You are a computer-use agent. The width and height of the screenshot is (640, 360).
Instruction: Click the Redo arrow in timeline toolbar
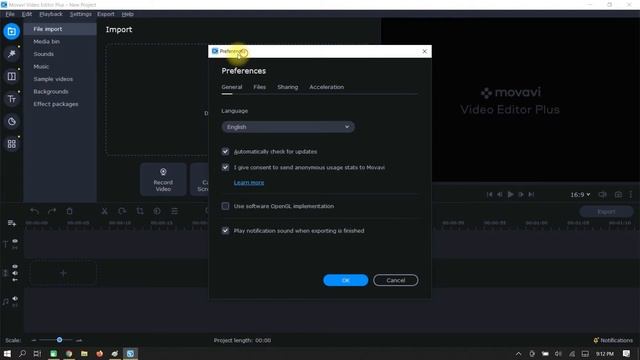(x=52, y=211)
